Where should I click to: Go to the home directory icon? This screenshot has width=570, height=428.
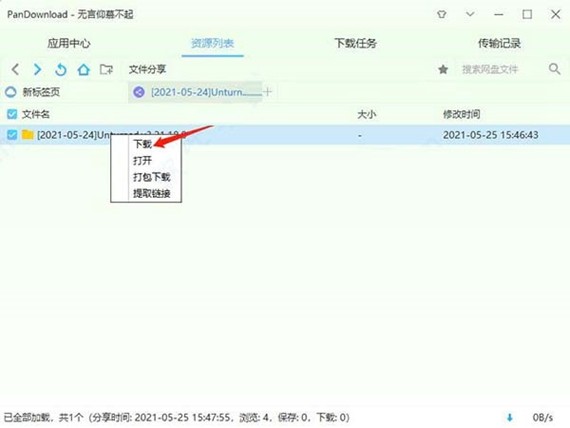pos(84,69)
